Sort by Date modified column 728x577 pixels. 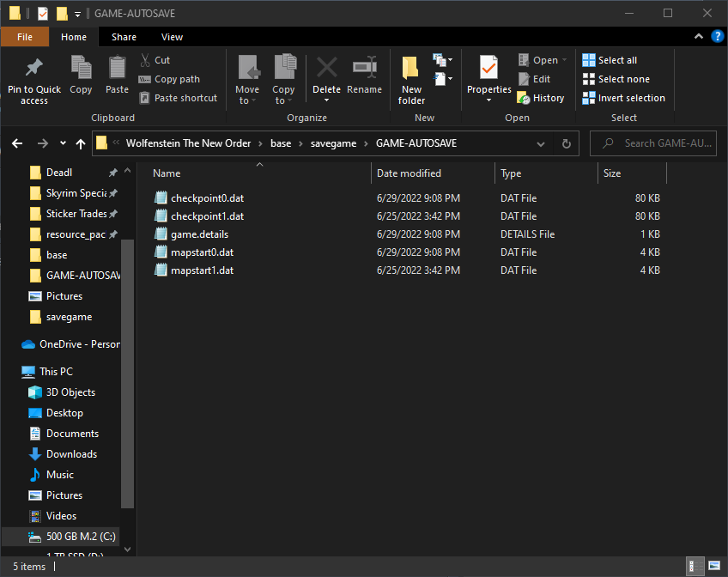[434, 173]
